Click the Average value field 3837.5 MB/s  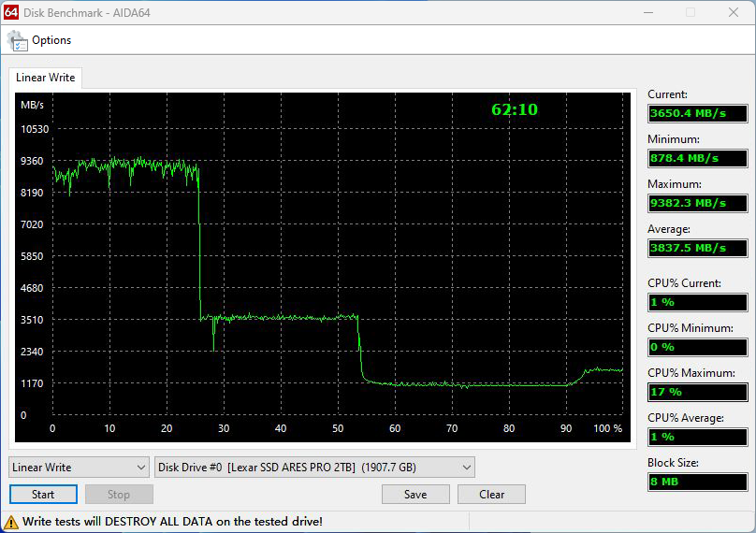click(x=697, y=248)
